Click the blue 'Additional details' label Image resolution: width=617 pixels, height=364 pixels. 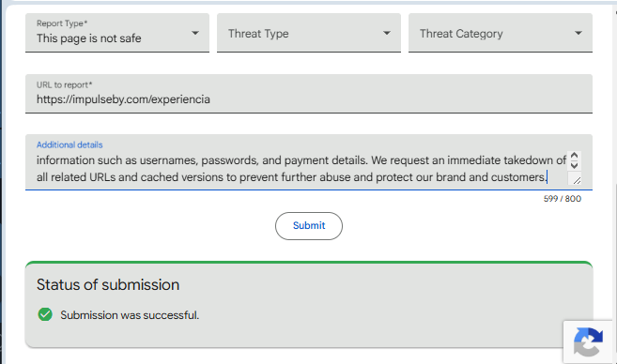(x=69, y=144)
